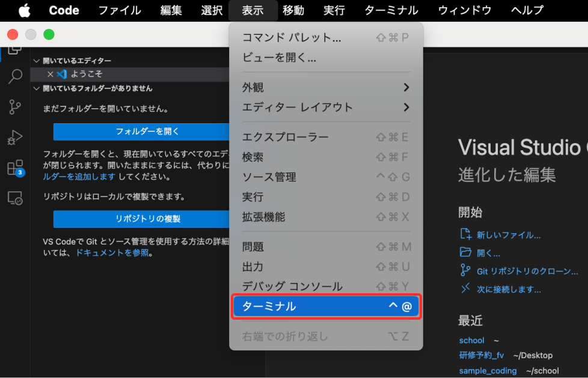Select 問題 in the 表示 menu
The image size is (588, 378).
pyautogui.click(x=326, y=247)
